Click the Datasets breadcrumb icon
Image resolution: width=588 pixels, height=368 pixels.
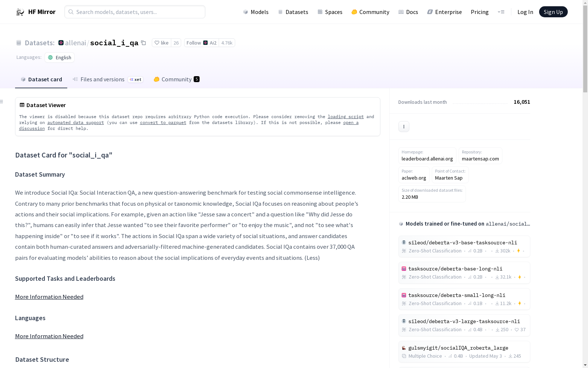click(x=19, y=43)
